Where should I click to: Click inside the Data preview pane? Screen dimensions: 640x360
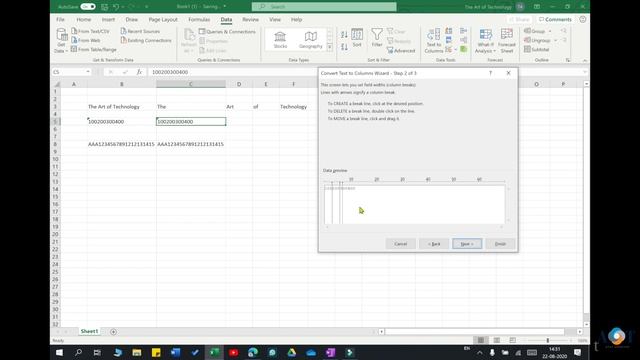point(415,204)
